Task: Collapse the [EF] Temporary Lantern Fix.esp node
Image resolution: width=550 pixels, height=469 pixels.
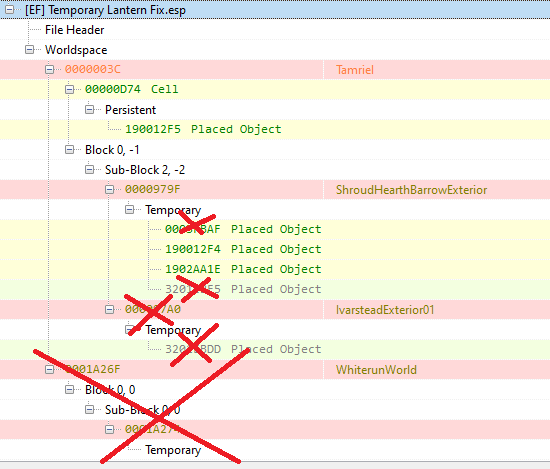Action: click(x=9, y=9)
